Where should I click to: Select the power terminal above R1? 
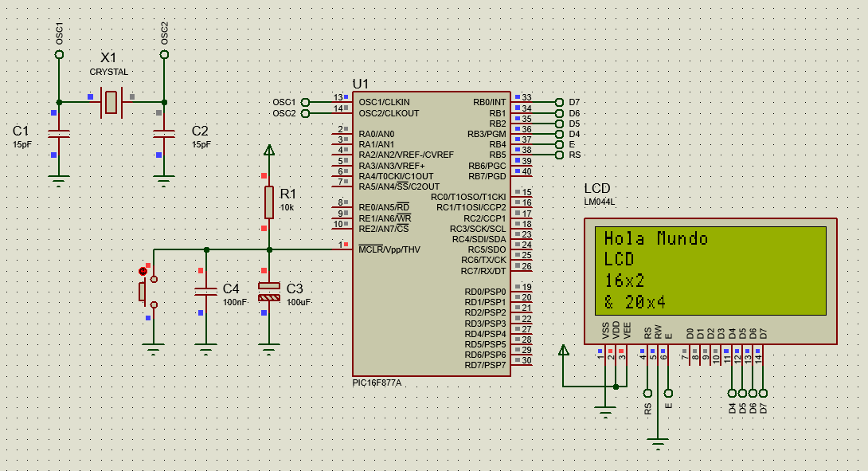click(269, 150)
